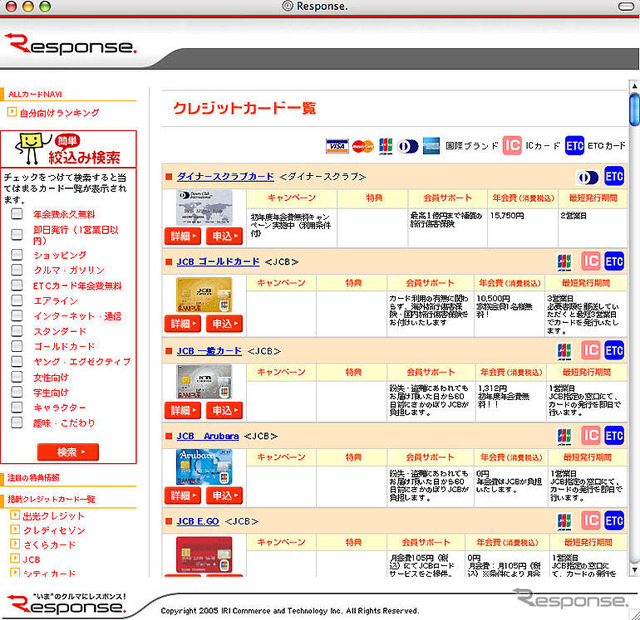
Task: Check the インターネット・通信 checkbox
Action: point(17,316)
